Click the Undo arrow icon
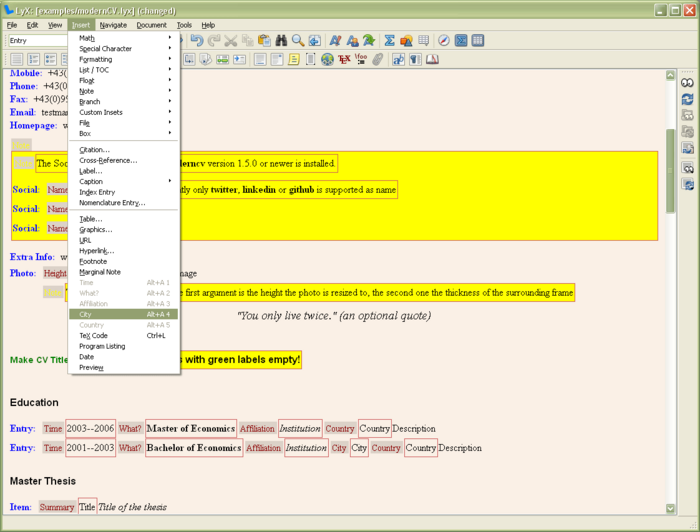The image size is (700, 532). (x=197, y=41)
